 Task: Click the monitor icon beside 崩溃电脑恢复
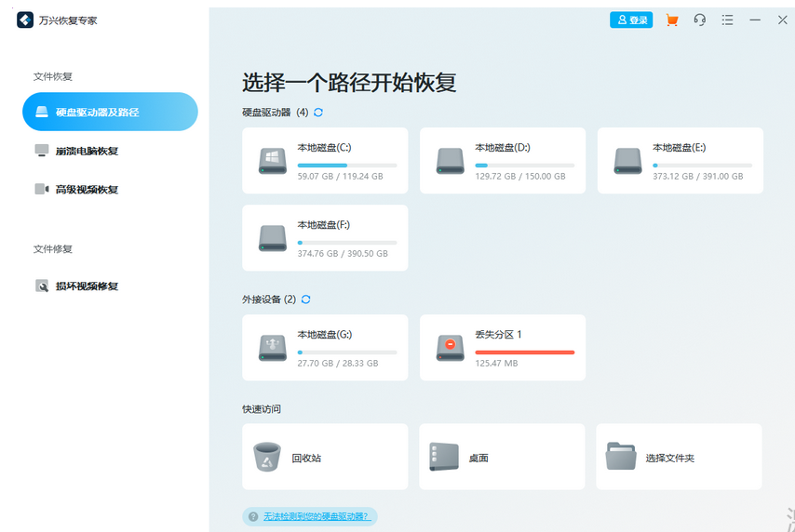(42, 151)
